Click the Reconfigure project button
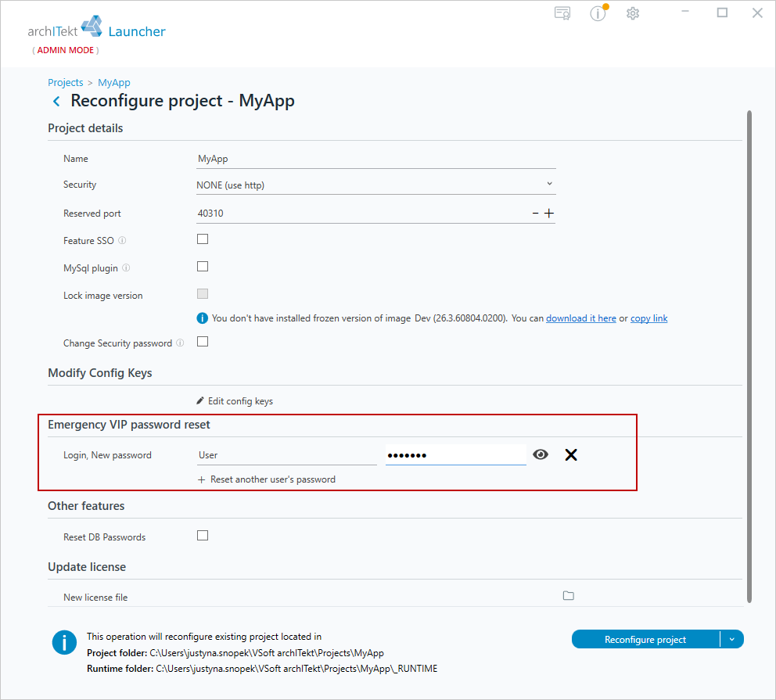The image size is (776, 700). [645, 639]
